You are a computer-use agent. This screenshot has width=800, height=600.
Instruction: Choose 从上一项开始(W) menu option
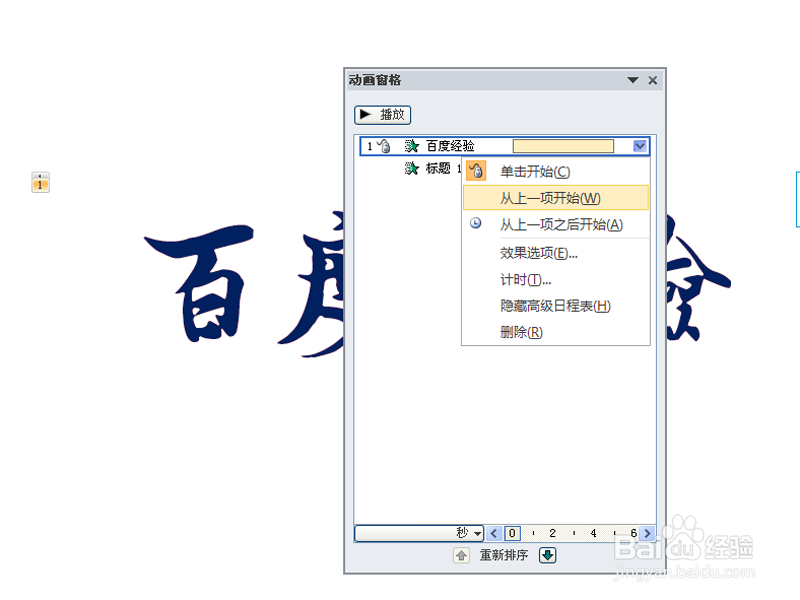[556, 198]
